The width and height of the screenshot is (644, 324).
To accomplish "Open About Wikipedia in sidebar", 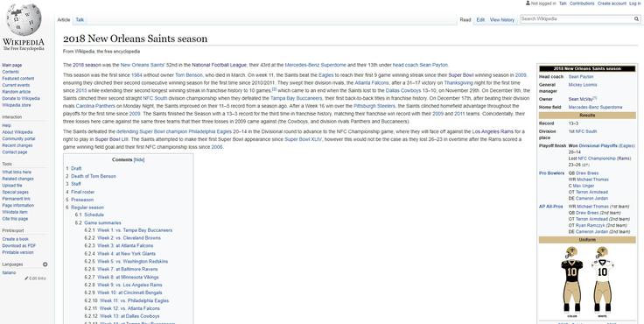I will click(17, 132).
